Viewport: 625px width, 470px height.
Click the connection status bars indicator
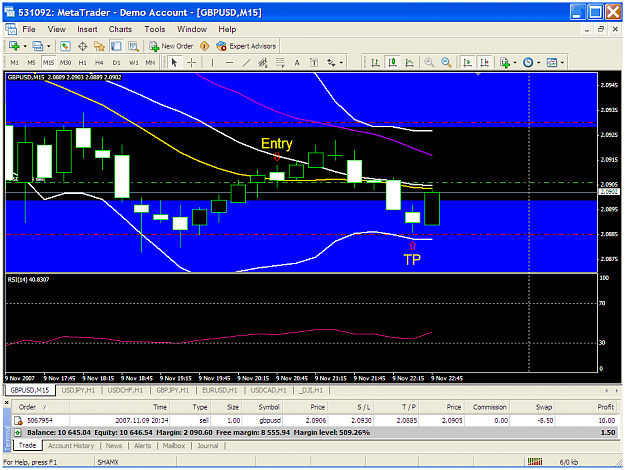click(535, 462)
